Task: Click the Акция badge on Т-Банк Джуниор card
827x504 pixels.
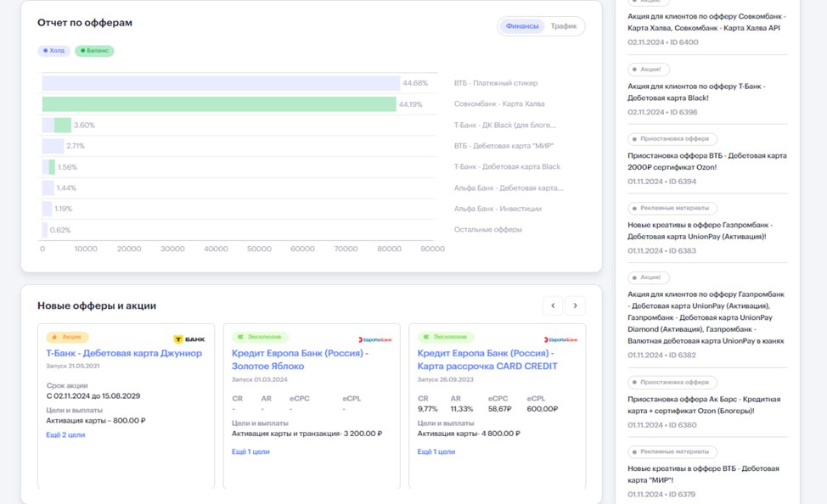Action: (68, 337)
